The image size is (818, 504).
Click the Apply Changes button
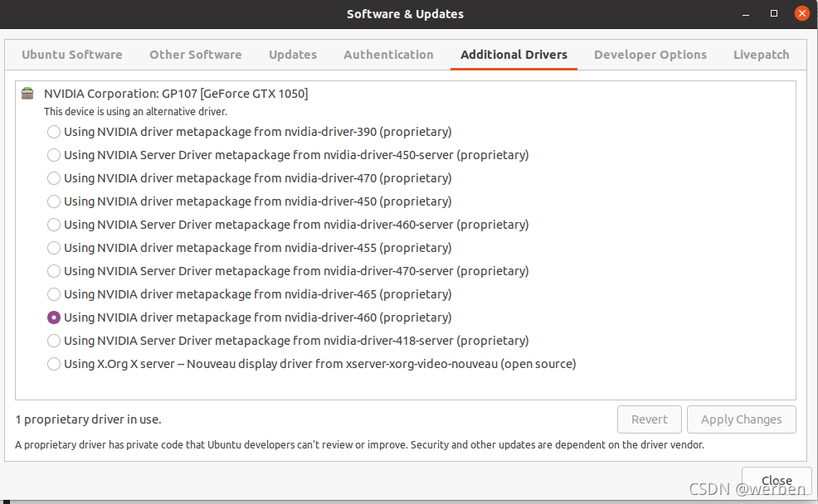pos(742,419)
